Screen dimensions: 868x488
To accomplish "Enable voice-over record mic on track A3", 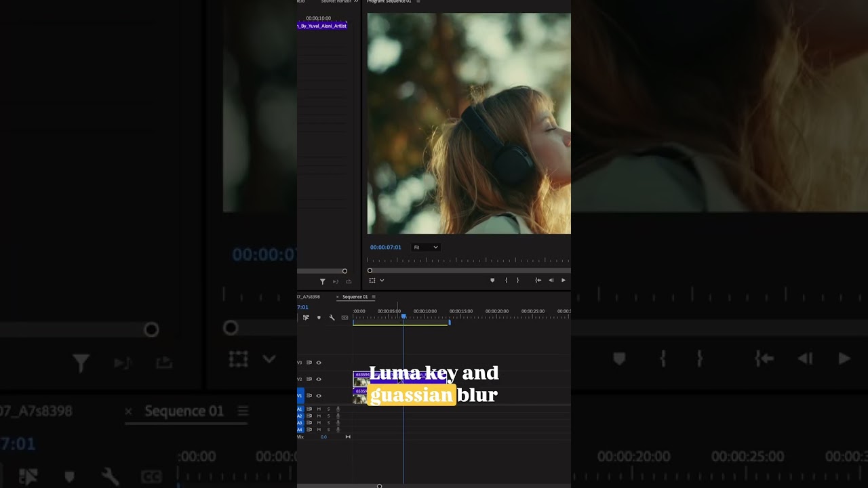I will (338, 422).
